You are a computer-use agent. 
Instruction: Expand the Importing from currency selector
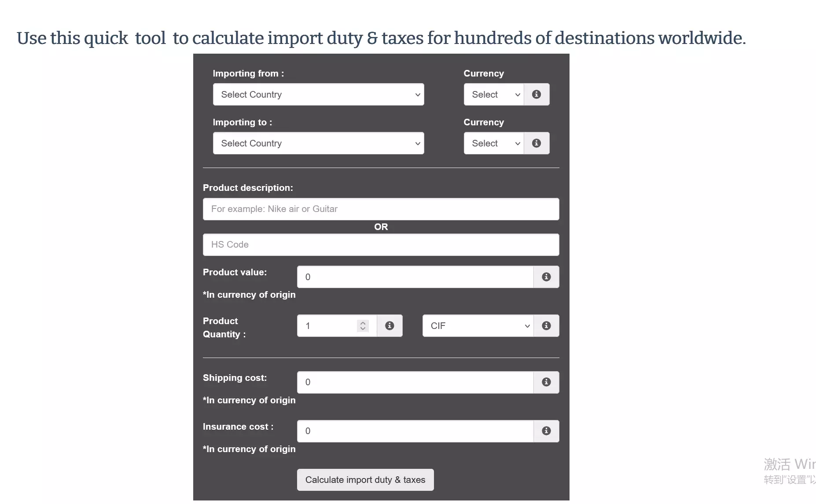click(494, 95)
